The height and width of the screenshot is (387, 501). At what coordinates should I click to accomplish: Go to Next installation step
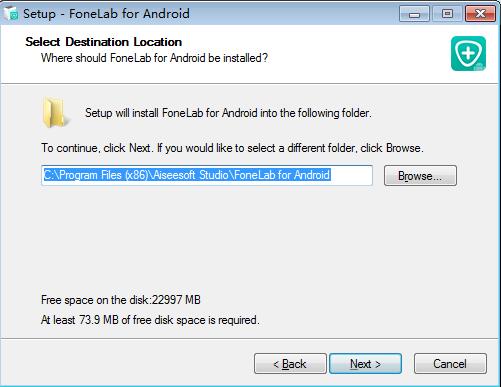pos(365,364)
